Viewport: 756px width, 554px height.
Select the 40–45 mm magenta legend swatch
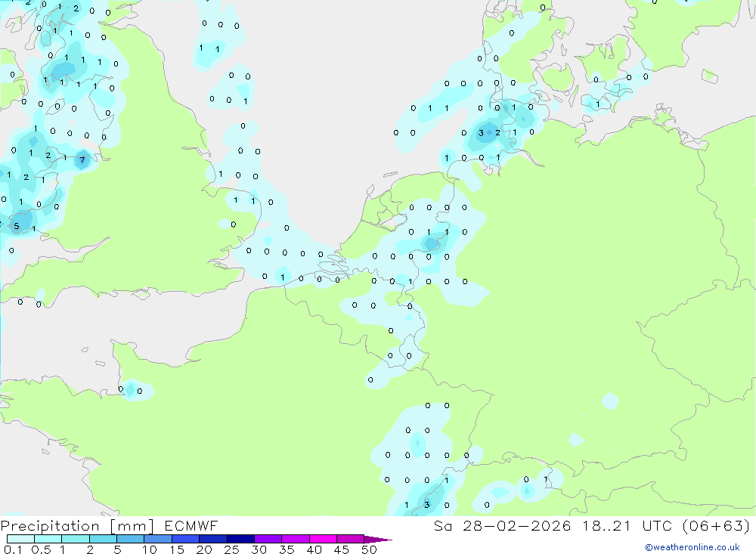(x=323, y=539)
